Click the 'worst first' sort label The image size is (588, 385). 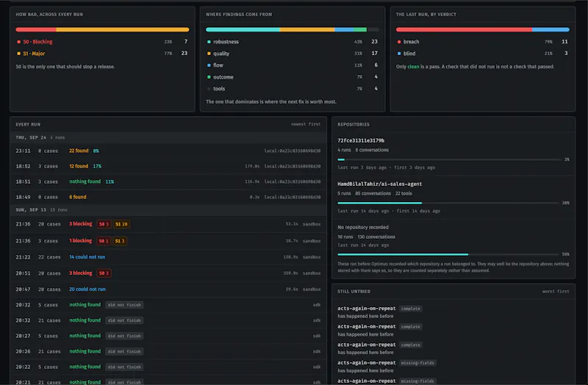[556, 291]
